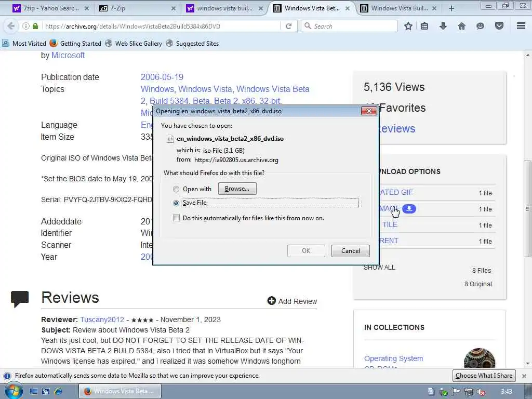Click the site information icon in address bar
This screenshot has height=399, width=532.
tap(26, 26)
